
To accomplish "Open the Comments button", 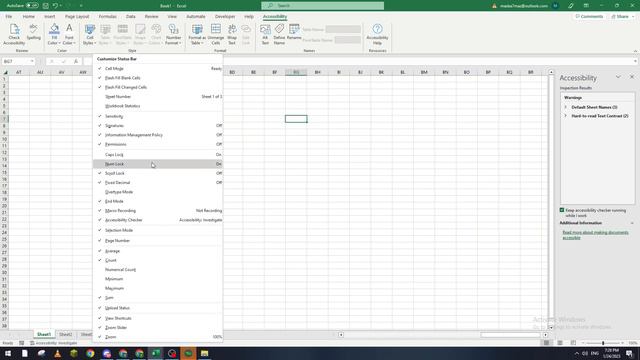I will click(589, 17).
